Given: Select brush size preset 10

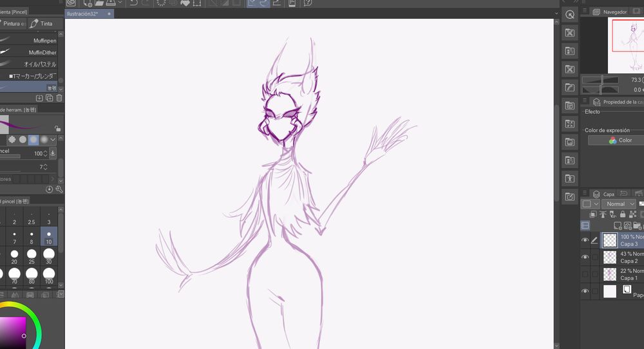Looking at the screenshot, I should (49, 237).
